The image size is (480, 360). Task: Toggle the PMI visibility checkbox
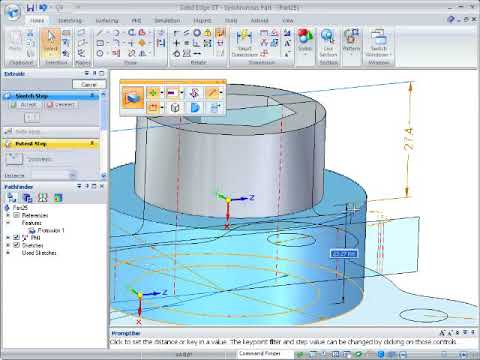pos(16,238)
